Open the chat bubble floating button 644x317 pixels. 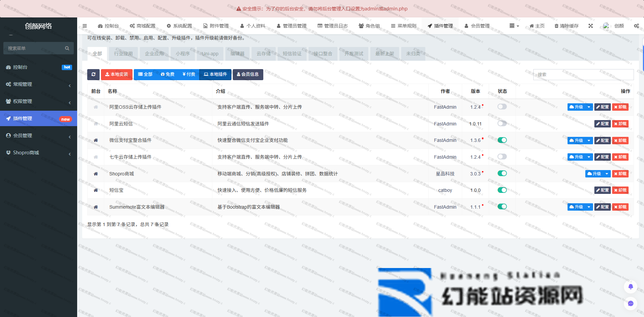(x=631, y=304)
